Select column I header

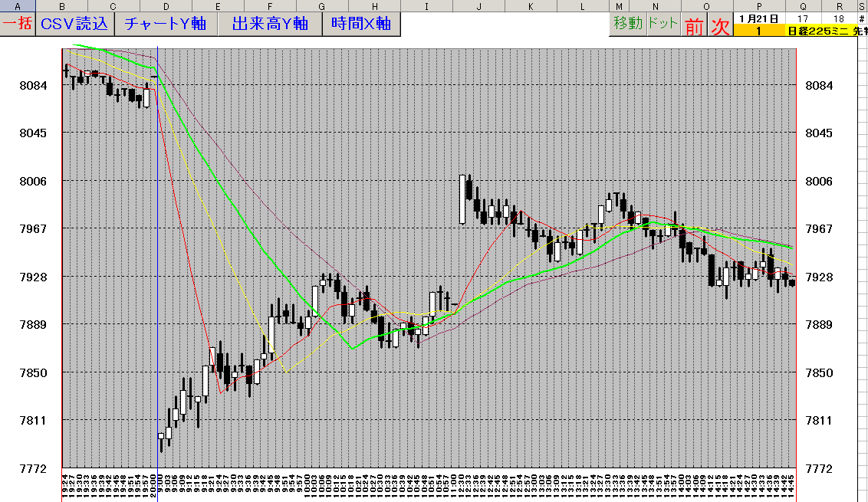(x=427, y=6)
